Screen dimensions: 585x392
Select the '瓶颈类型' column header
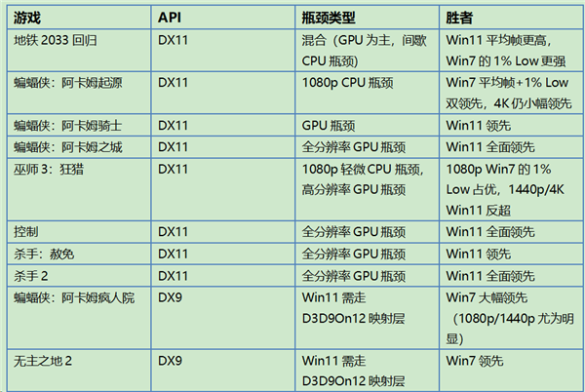[x=368, y=18]
